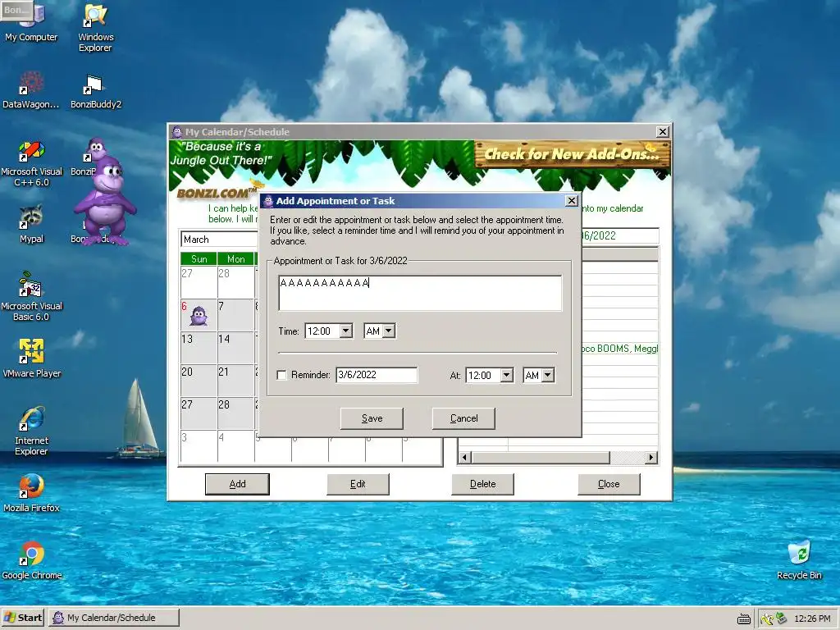
Task: Click Bonzi icon on March 6 cell
Action: tap(199, 316)
